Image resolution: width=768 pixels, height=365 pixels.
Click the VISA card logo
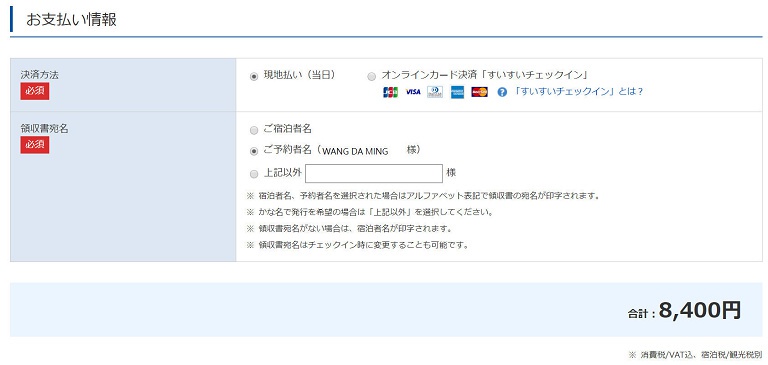click(413, 92)
